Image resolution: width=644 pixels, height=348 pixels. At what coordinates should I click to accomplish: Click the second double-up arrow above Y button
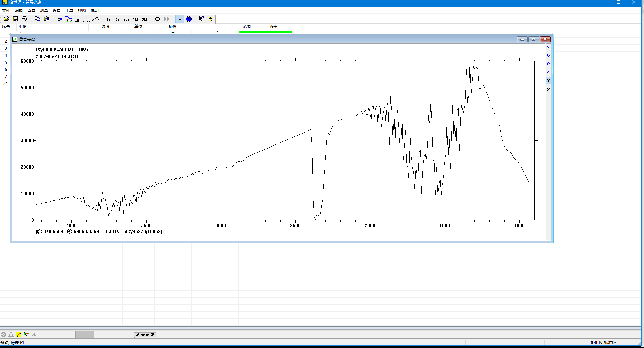pyautogui.click(x=548, y=64)
